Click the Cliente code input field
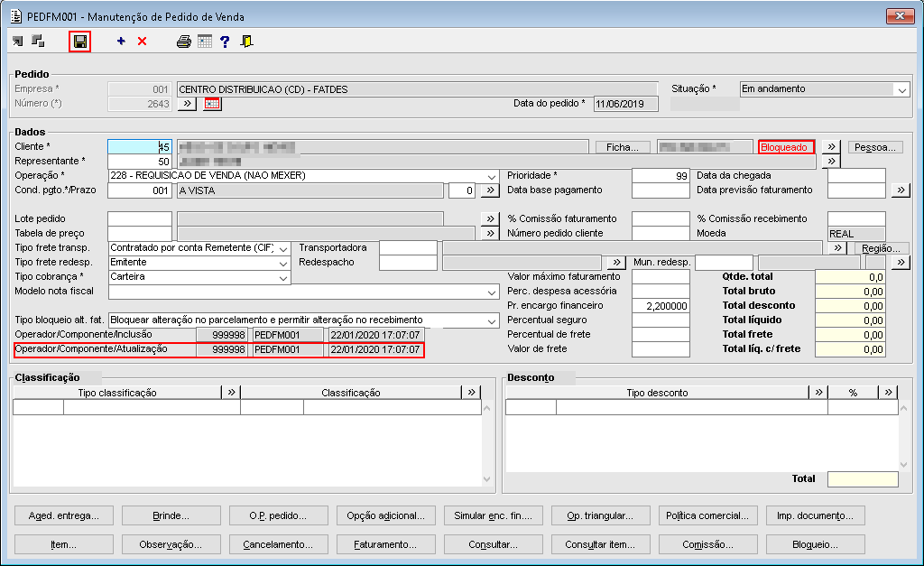This screenshot has height=566, width=924. tap(140, 147)
